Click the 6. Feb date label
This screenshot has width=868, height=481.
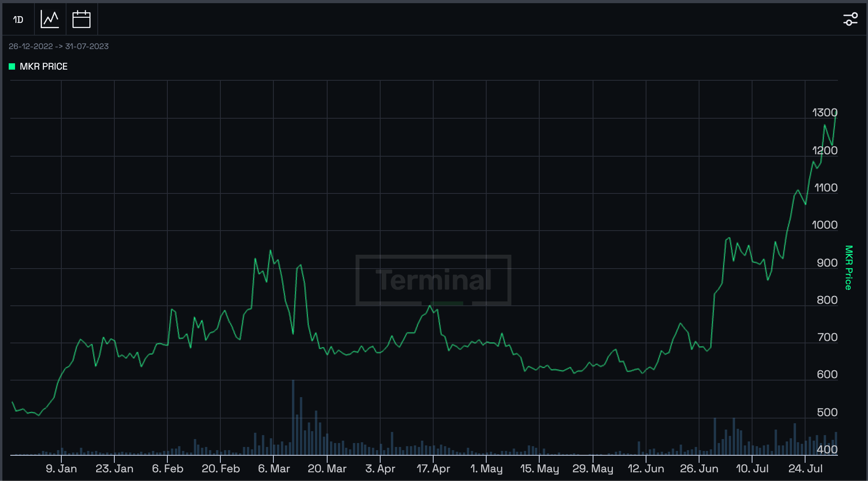coord(167,469)
